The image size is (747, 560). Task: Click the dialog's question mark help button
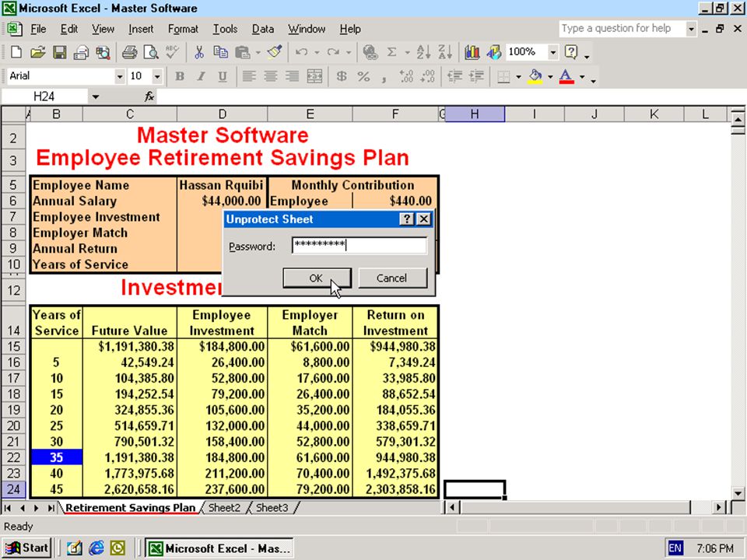point(406,219)
